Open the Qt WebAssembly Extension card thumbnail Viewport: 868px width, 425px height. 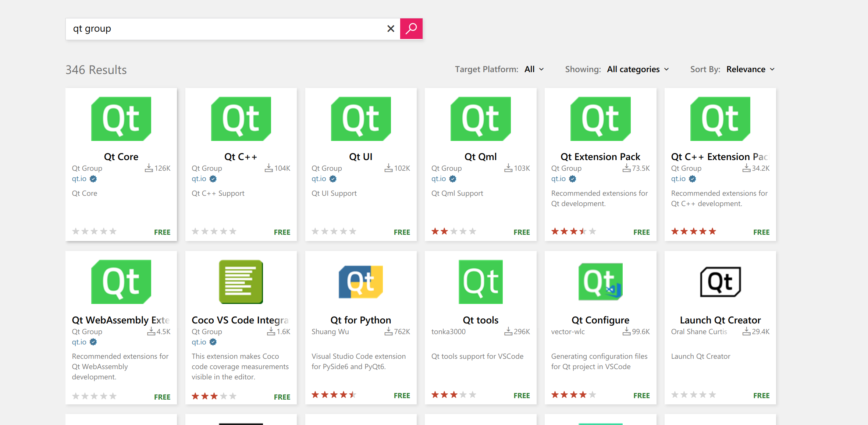[121, 282]
